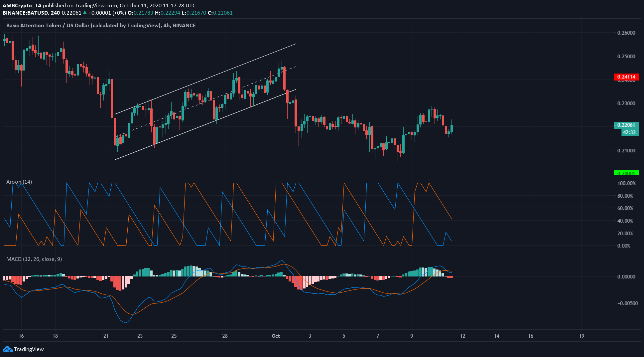Click the MACD -0.00500 scale label

[x=628, y=303]
